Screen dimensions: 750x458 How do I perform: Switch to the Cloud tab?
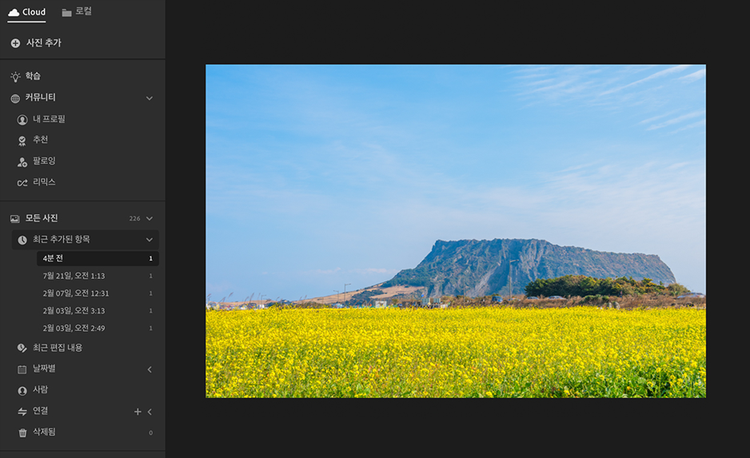(x=27, y=12)
